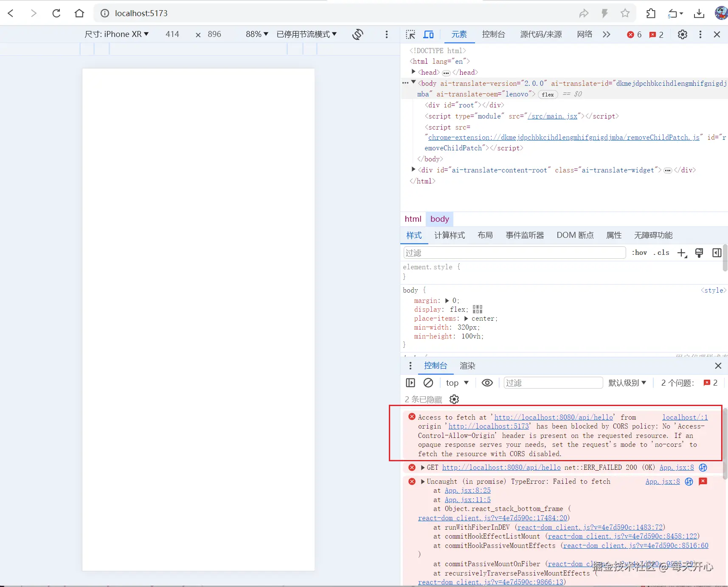Open the 源代码/来源 Sources tab
Image resolution: width=728 pixels, height=587 pixels.
[x=541, y=34]
